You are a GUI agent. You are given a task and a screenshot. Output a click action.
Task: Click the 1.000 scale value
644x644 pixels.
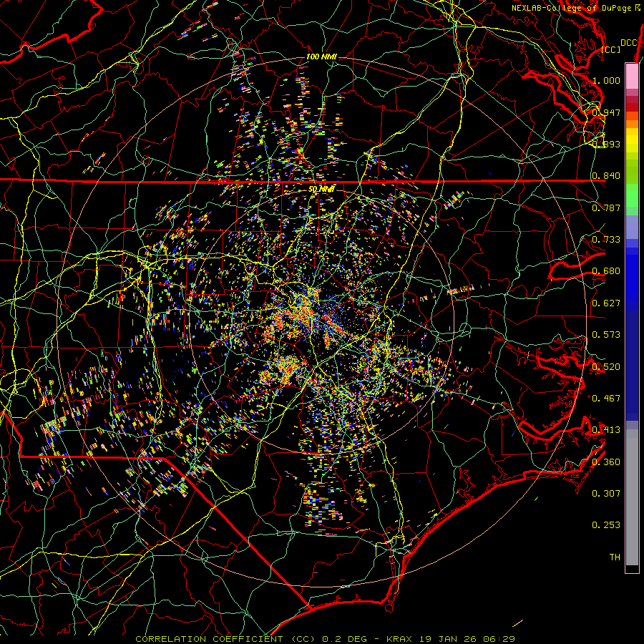coord(606,80)
